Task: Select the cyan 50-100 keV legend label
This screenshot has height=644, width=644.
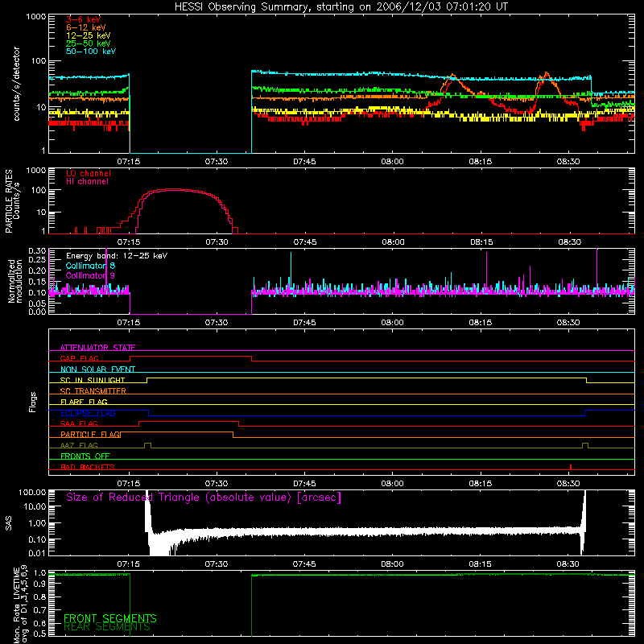Action: click(x=91, y=52)
